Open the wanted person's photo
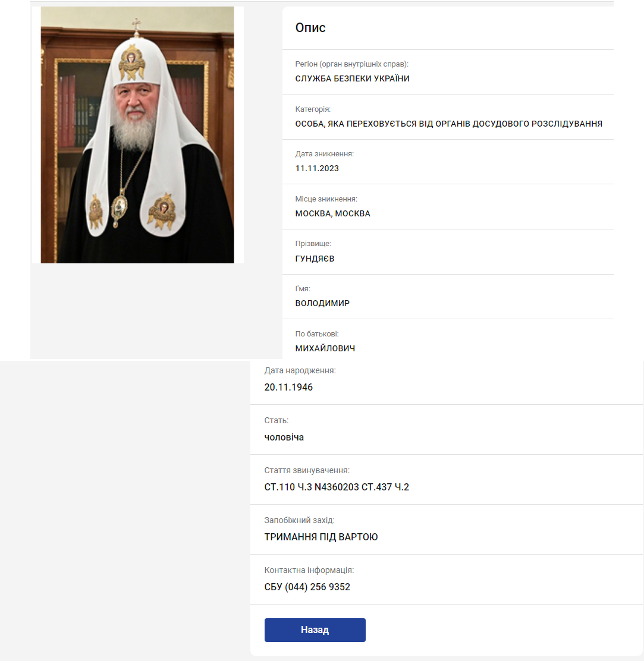644x661 pixels. coord(137,135)
